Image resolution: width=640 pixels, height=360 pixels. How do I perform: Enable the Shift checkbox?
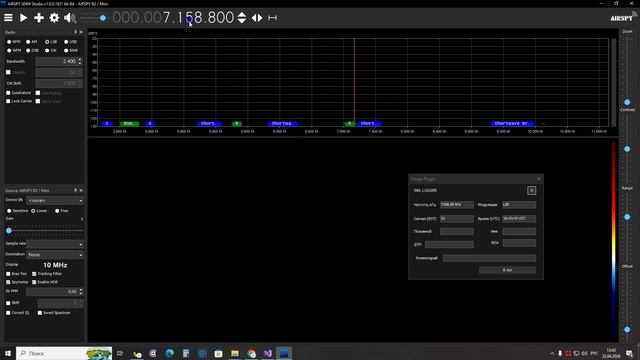point(8,303)
